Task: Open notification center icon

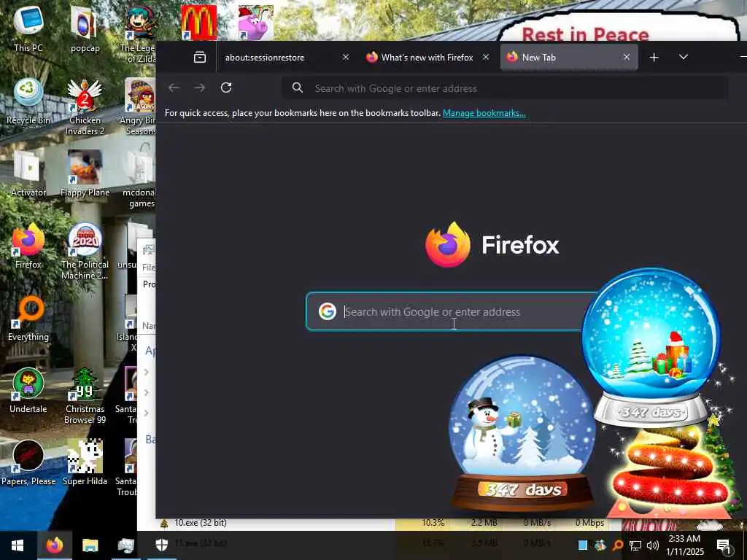Action: (x=724, y=547)
